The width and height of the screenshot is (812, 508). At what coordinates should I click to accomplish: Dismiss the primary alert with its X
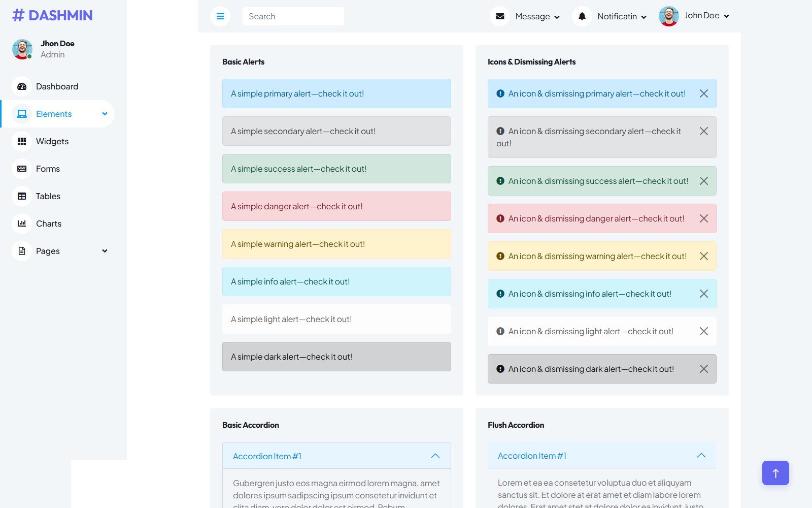tap(704, 93)
